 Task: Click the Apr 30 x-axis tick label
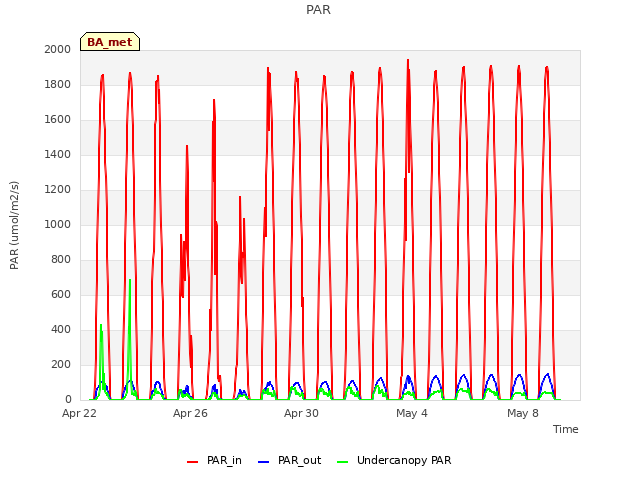tap(301, 413)
